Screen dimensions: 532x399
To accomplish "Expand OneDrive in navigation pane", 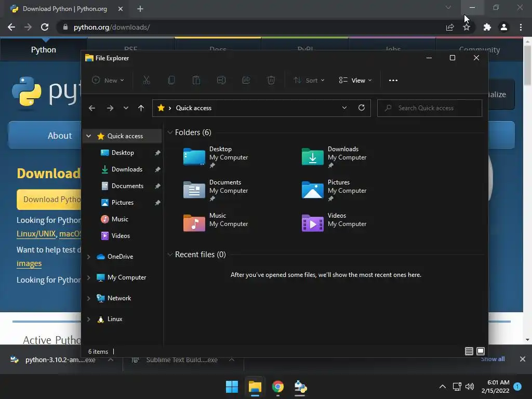I will (x=88, y=257).
